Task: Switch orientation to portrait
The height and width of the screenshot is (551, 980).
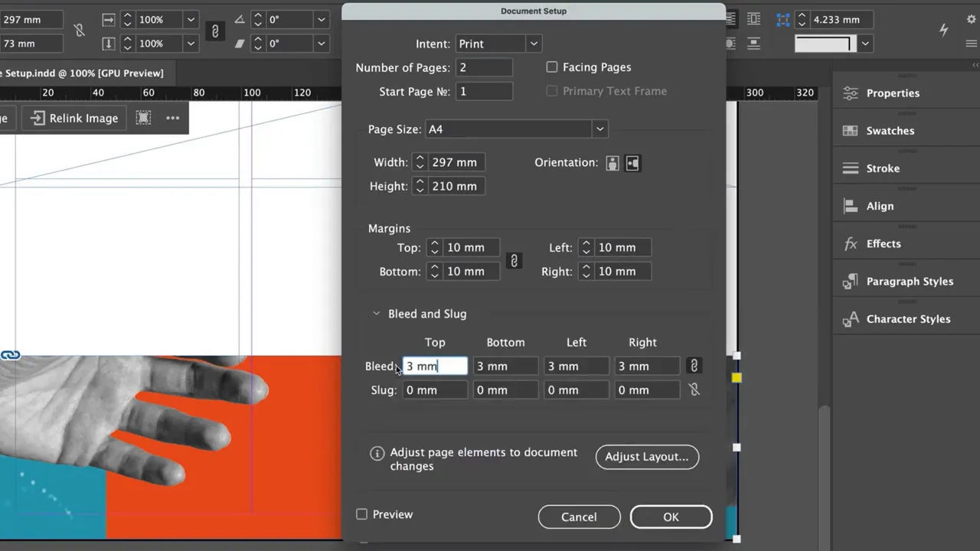Action: tap(612, 163)
